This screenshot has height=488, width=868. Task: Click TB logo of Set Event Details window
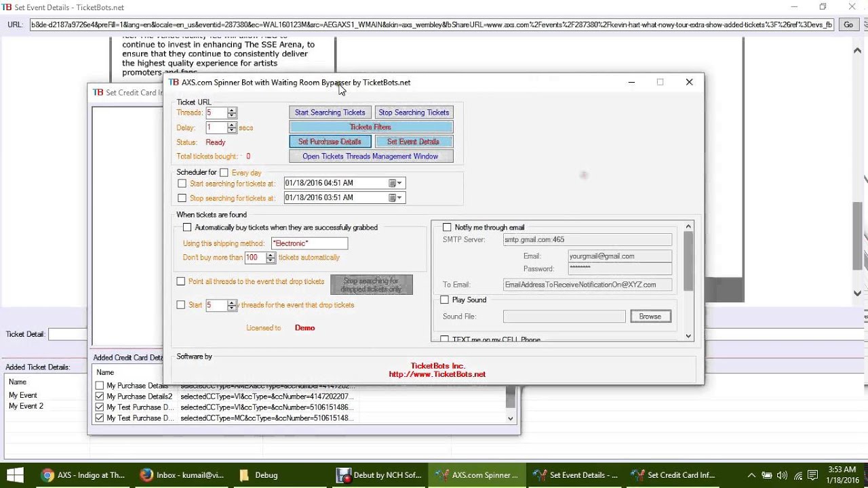coord(7,7)
